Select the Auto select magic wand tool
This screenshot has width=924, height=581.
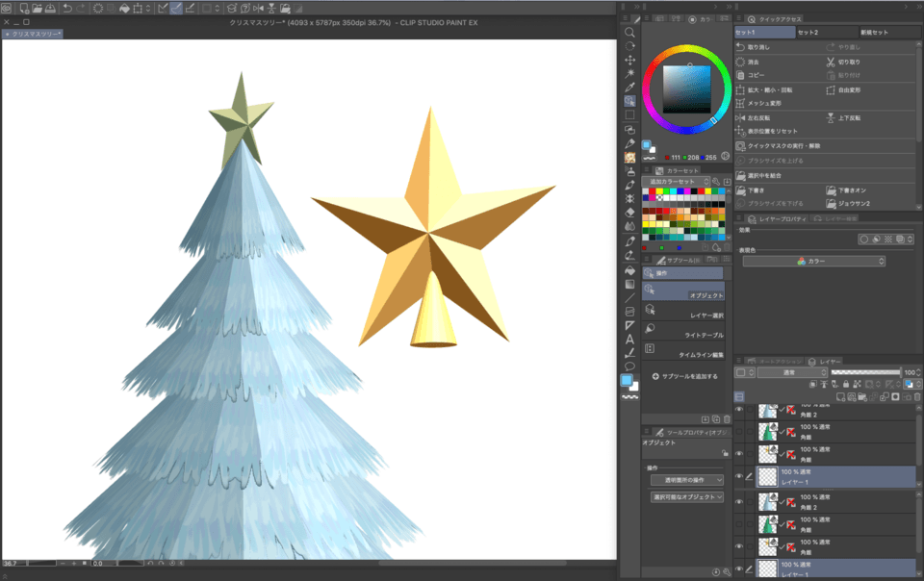pyautogui.click(x=629, y=73)
